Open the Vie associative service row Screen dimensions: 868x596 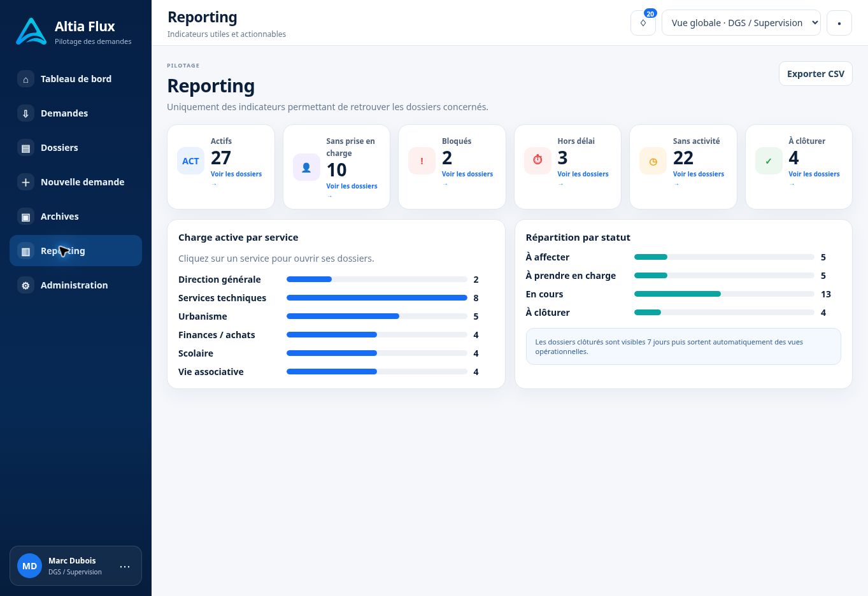tap(336, 372)
